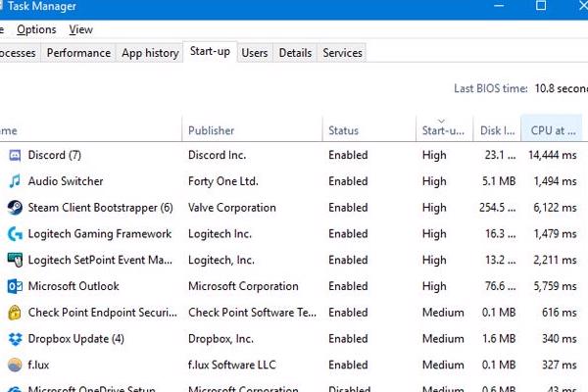Click the Logitech SetPoint Event Manager icon

(x=15, y=260)
